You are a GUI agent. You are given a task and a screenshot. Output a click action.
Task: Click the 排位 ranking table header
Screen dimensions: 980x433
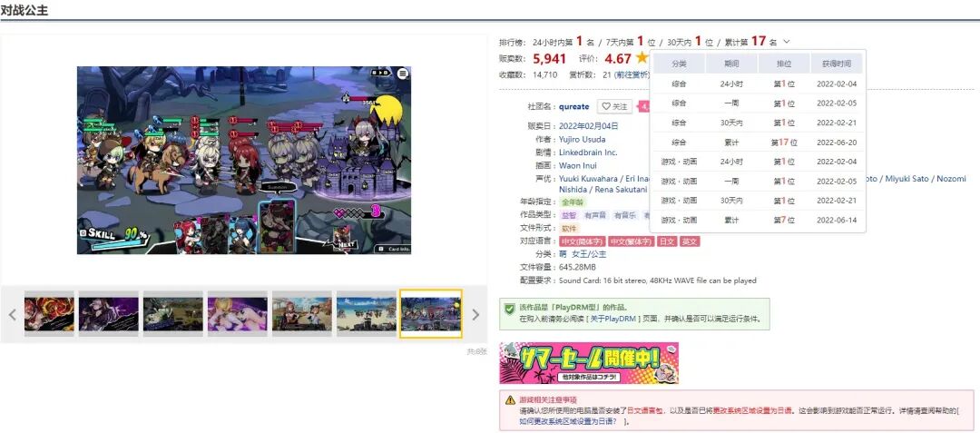[x=784, y=64]
